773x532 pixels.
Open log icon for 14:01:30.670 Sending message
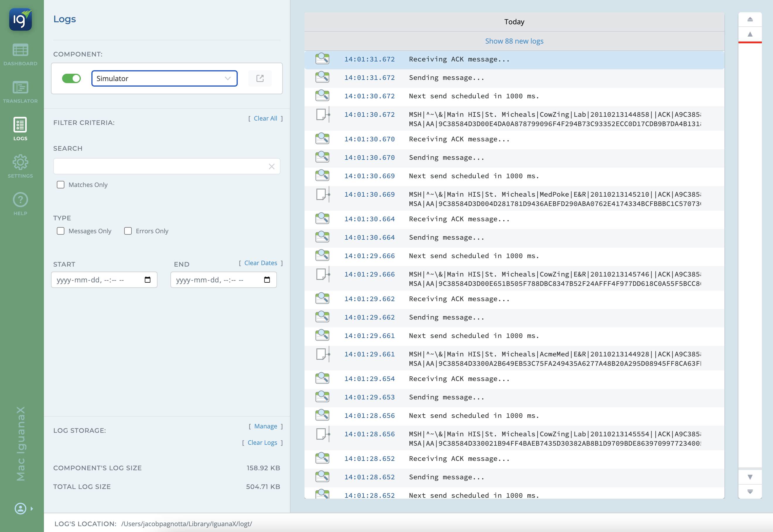322,157
